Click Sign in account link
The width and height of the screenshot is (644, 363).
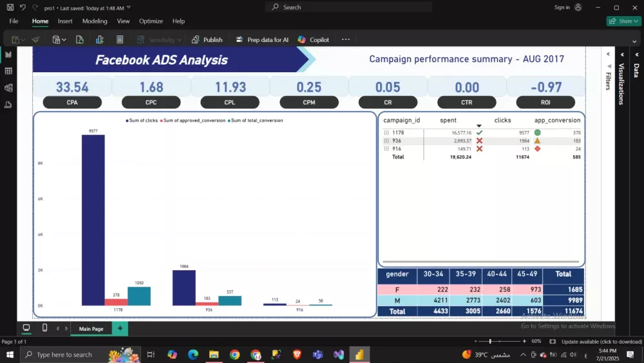[567, 7]
